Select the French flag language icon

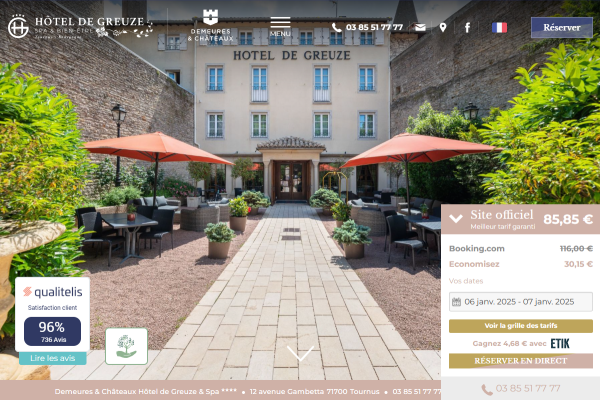[x=499, y=28]
